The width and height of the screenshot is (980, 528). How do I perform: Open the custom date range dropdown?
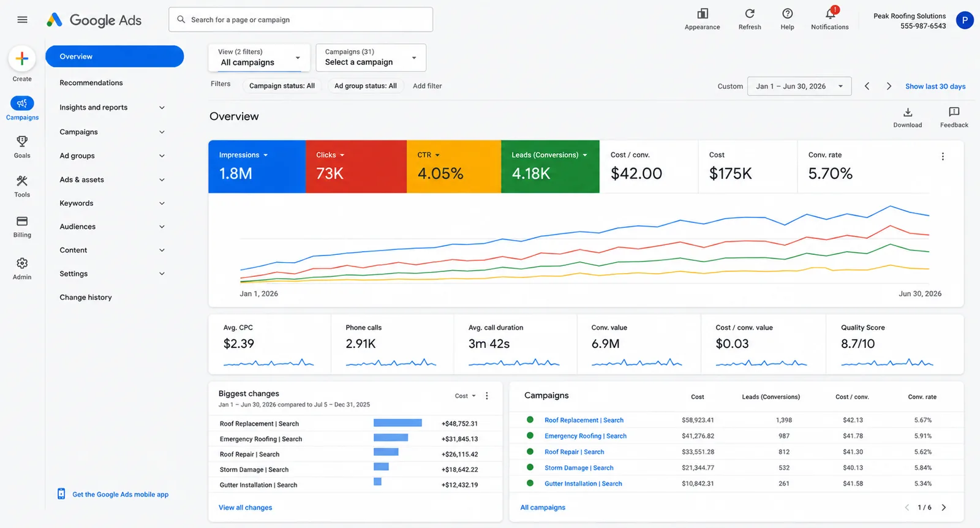coord(799,86)
